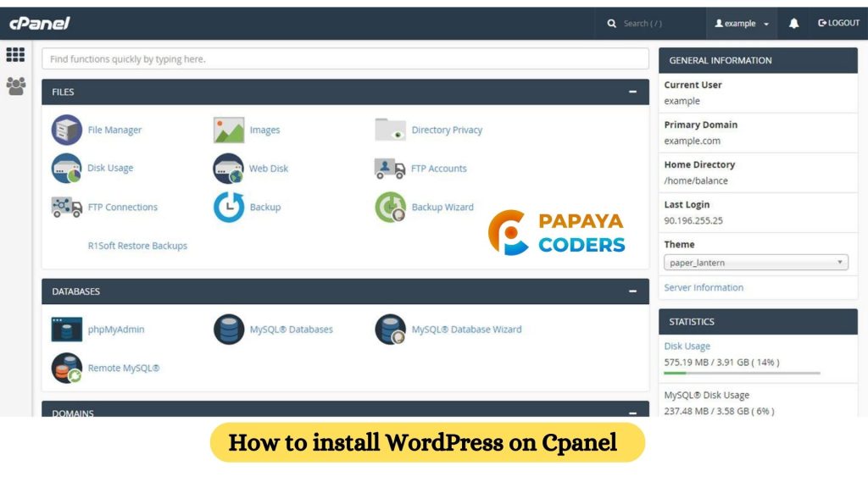Click the Web Disk icon
The width and height of the screenshot is (868, 488).
point(229,169)
